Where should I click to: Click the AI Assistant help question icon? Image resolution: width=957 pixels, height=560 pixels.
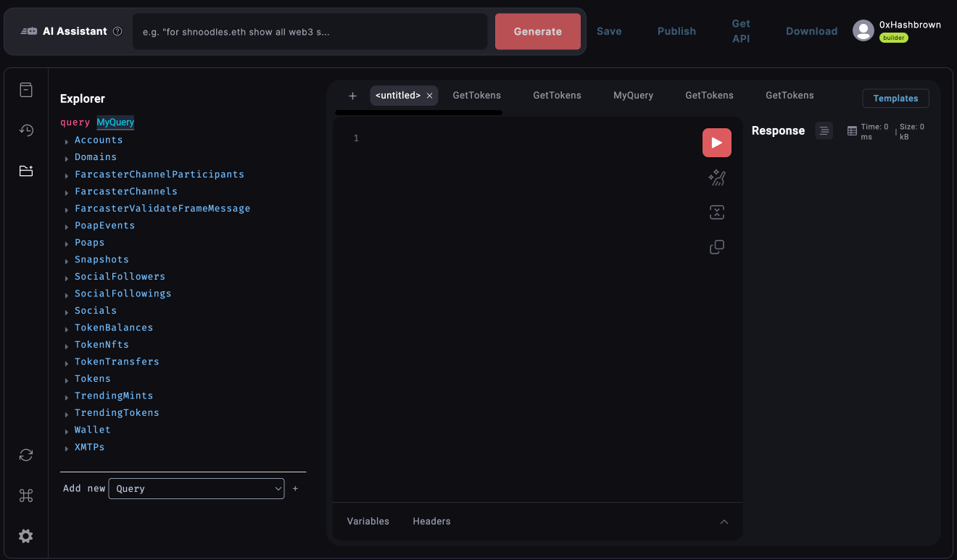coord(117,31)
